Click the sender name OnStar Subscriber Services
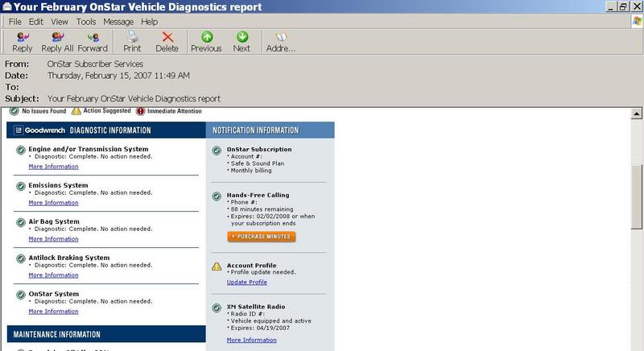 95,64
